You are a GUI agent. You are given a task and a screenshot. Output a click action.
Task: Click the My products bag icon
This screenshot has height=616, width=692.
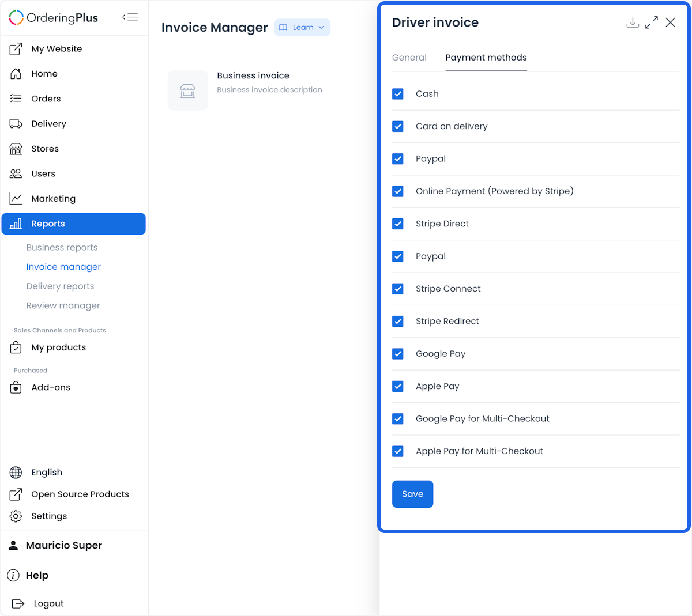click(x=16, y=347)
